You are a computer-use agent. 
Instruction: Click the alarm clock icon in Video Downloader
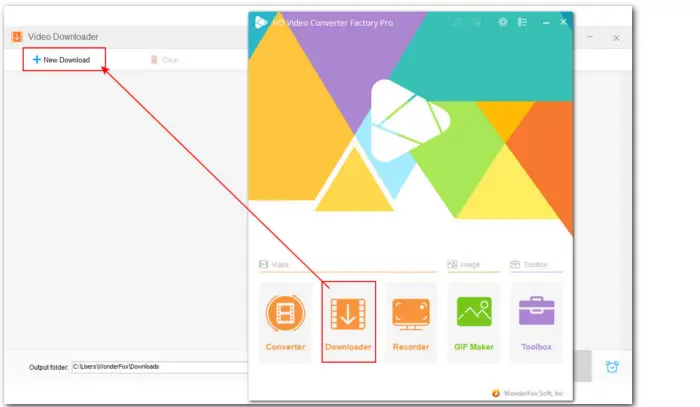click(612, 367)
